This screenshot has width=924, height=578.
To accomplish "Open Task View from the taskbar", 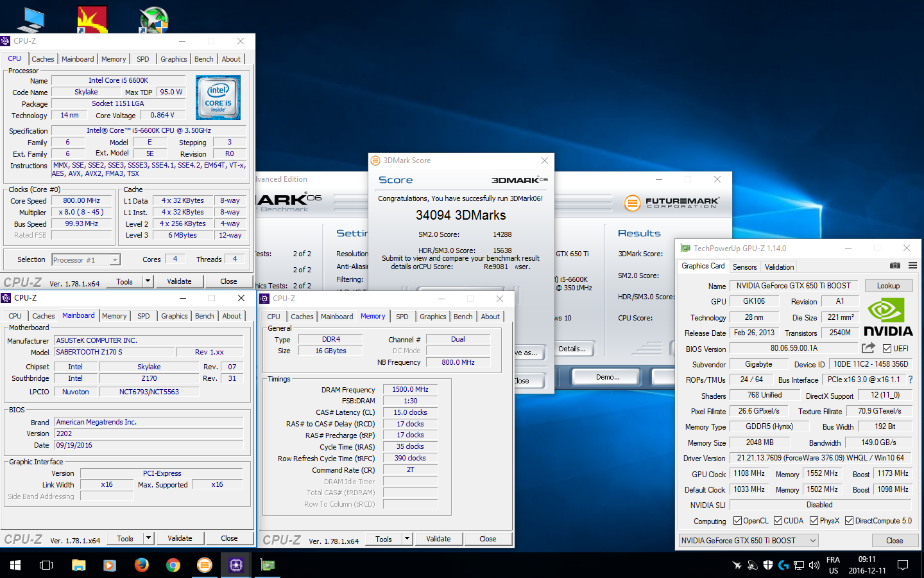I will tap(46, 565).
